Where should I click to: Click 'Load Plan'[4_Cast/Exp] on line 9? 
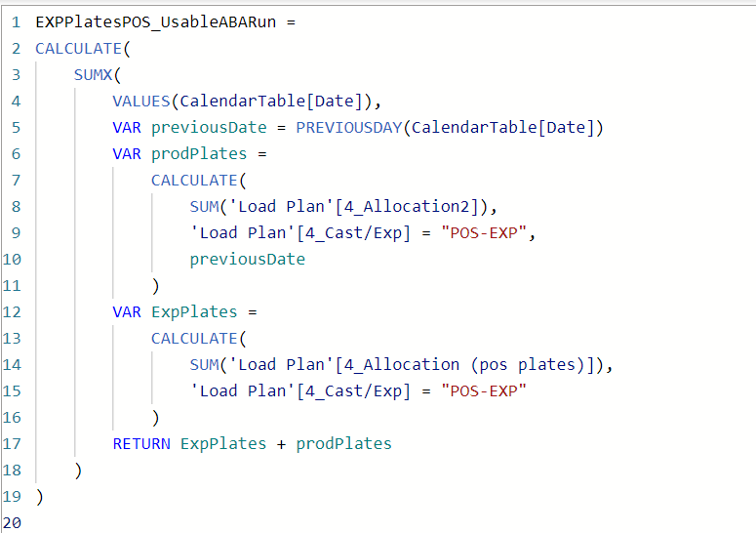(x=300, y=233)
